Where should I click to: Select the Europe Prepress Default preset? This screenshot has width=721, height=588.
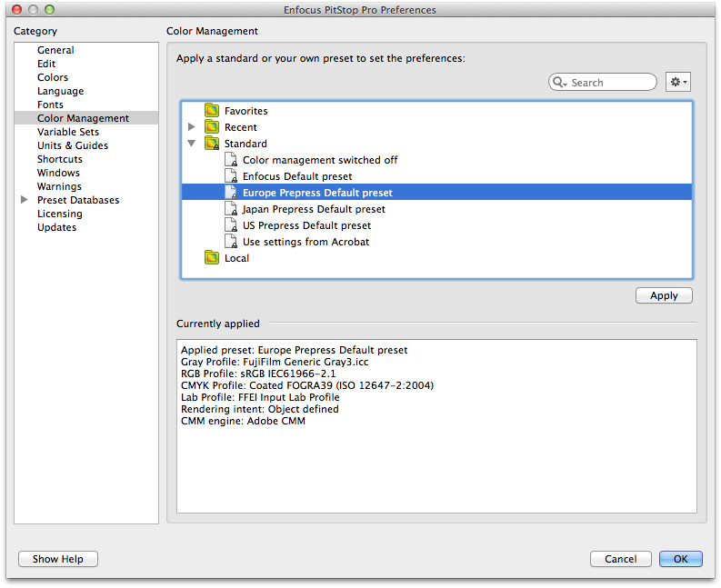[436, 192]
